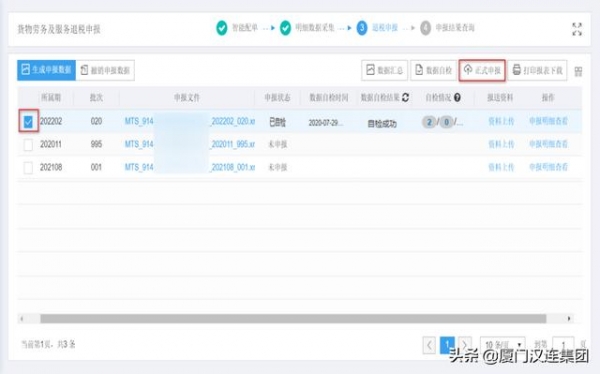Click the 生成申报数据 button
Viewport: 600px width, 374px height.
point(46,70)
